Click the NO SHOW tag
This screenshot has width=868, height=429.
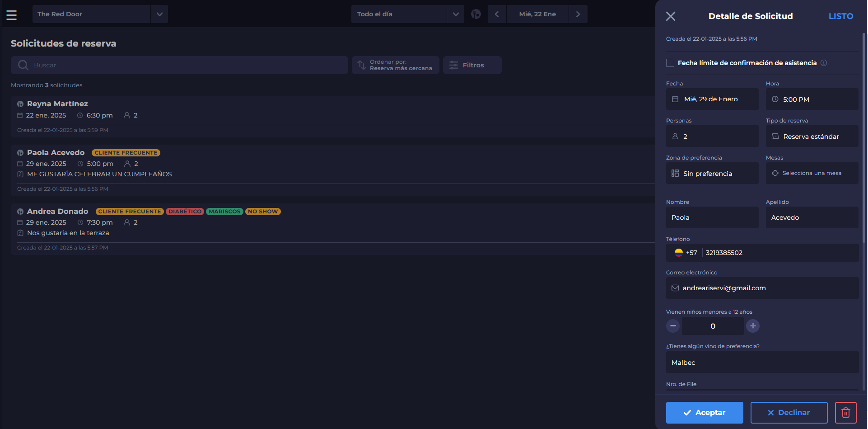point(263,212)
